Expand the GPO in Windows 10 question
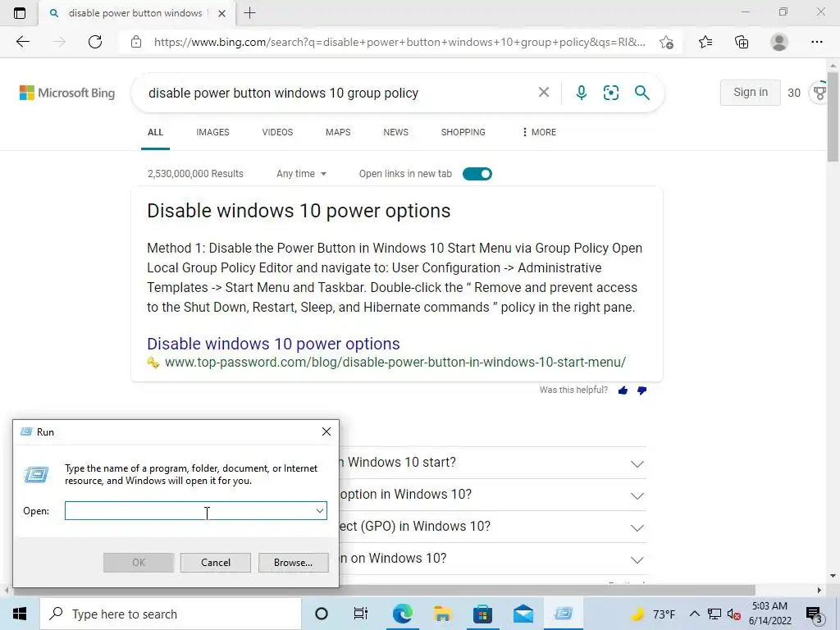The height and width of the screenshot is (630, 840). pos(637,528)
